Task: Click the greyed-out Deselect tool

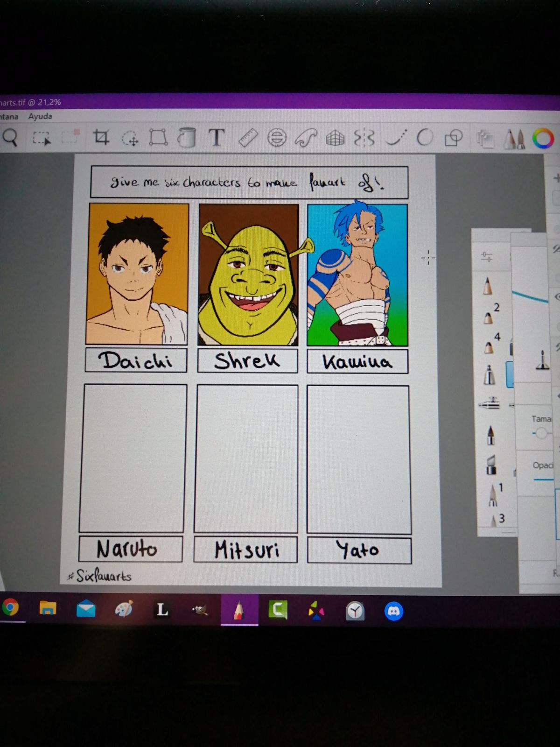Action: point(70,137)
